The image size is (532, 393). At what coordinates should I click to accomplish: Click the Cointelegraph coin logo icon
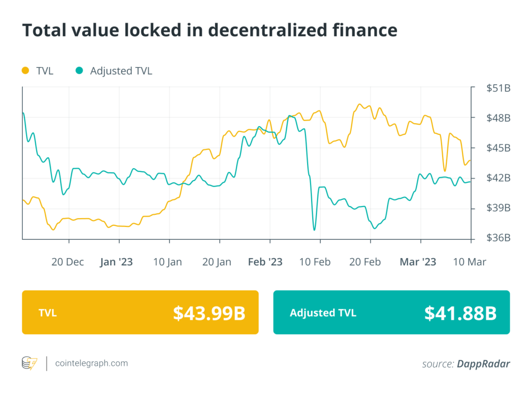click(x=30, y=363)
